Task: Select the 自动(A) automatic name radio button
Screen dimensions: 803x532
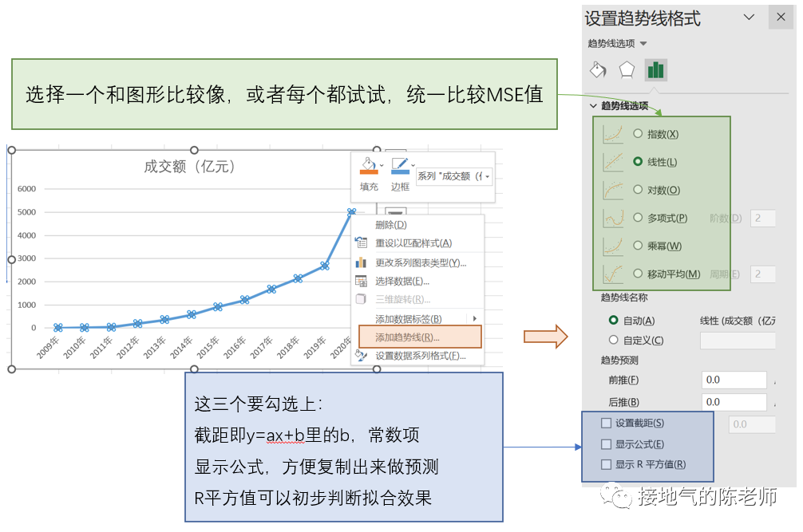Action: [x=614, y=320]
